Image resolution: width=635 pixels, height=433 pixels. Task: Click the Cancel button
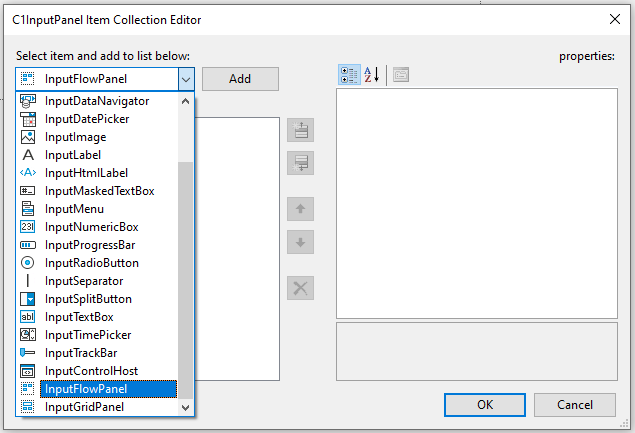574,405
